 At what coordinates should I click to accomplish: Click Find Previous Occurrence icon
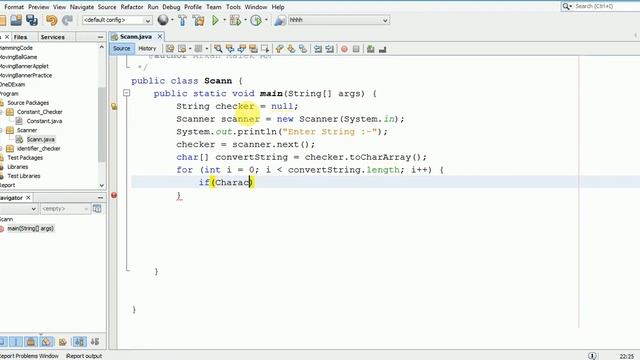(x=230, y=49)
